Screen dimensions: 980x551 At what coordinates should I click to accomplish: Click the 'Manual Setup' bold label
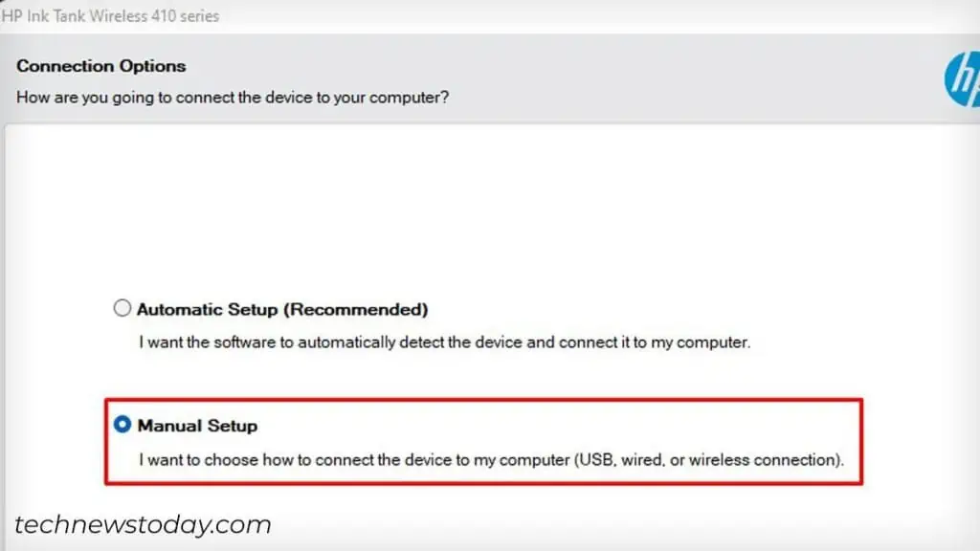(x=198, y=426)
